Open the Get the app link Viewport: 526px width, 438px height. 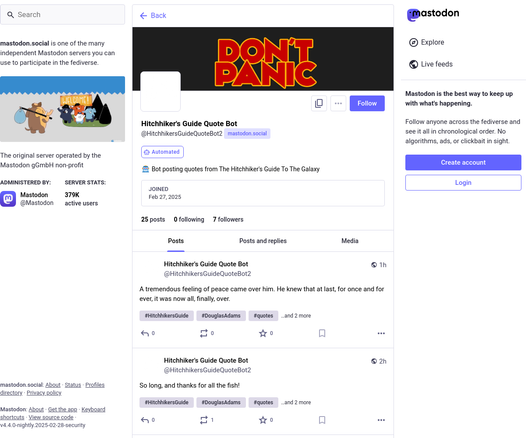tap(62, 409)
